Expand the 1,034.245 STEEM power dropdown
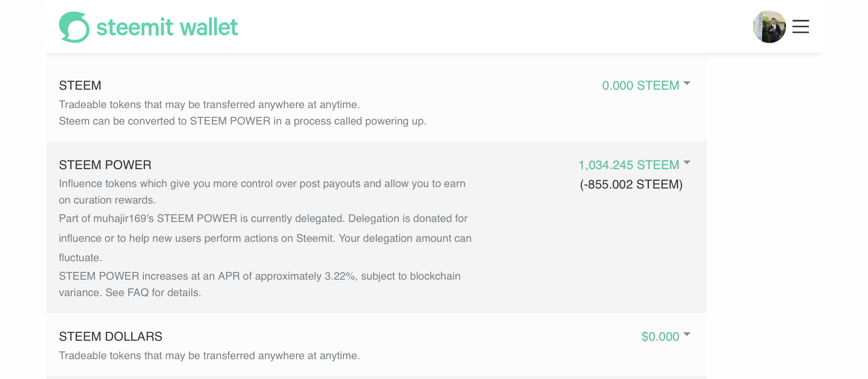This screenshot has height=379, width=868. tap(635, 165)
